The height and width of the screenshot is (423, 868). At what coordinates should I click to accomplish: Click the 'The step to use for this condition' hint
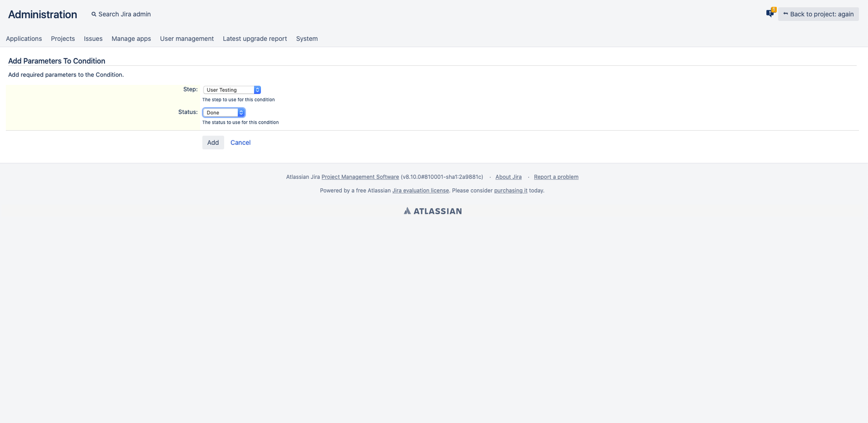238,100
